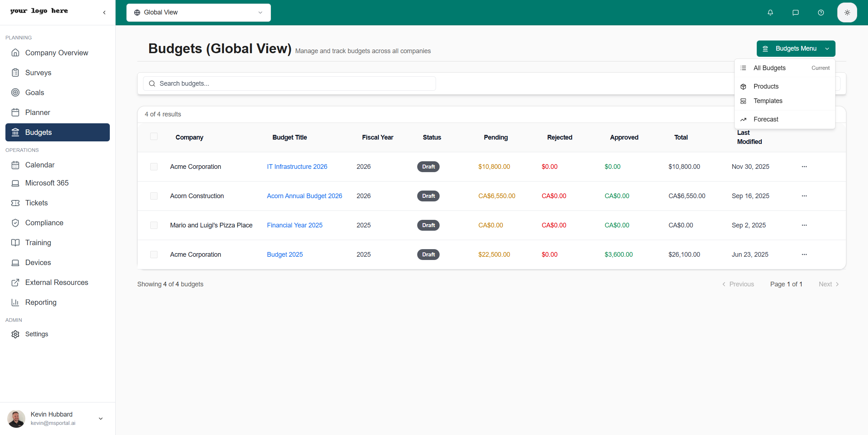Open the Acorn Annual Budget 2026 link
Viewport: 868px width, 435px height.
tap(304, 196)
